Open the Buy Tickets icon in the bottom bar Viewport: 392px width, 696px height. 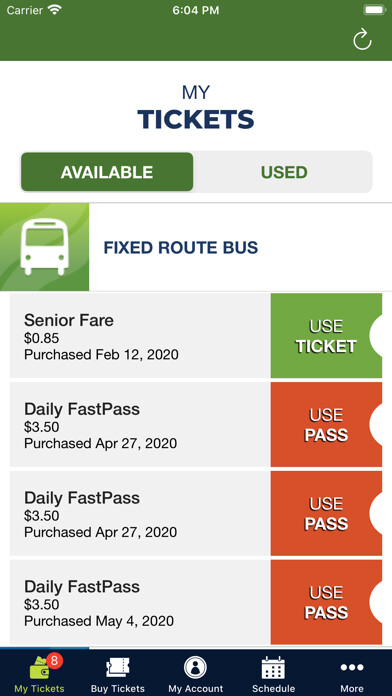(x=118, y=668)
